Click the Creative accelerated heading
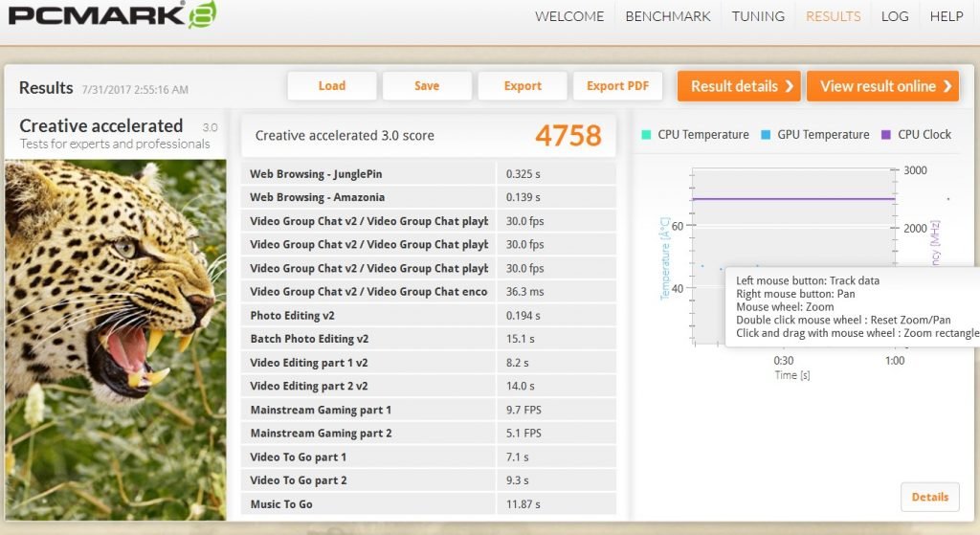 (x=101, y=125)
